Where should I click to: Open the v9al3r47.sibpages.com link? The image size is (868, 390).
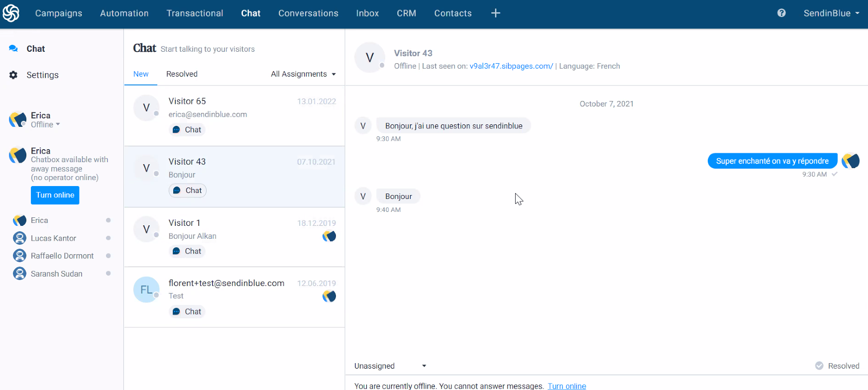pyautogui.click(x=511, y=66)
